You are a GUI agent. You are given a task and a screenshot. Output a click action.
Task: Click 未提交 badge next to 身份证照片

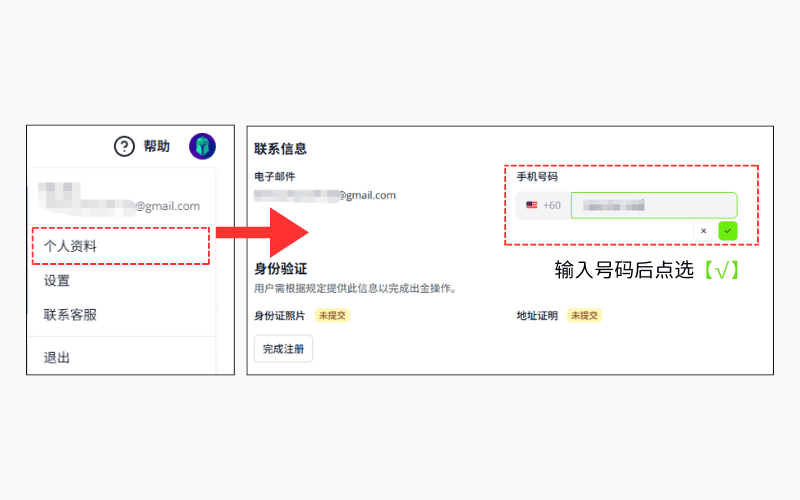pos(332,316)
